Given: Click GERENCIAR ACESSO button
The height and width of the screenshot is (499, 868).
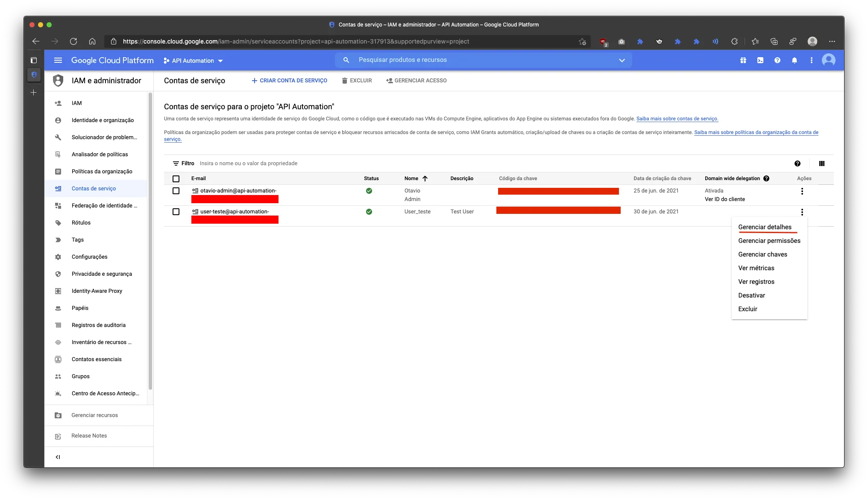Looking at the screenshot, I should pyautogui.click(x=416, y=81).
